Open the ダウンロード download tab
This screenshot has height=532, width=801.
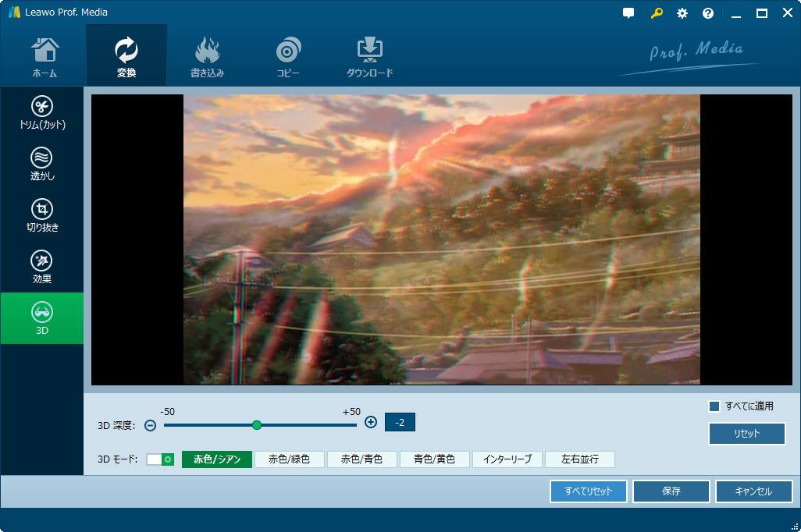coord(369,56)
